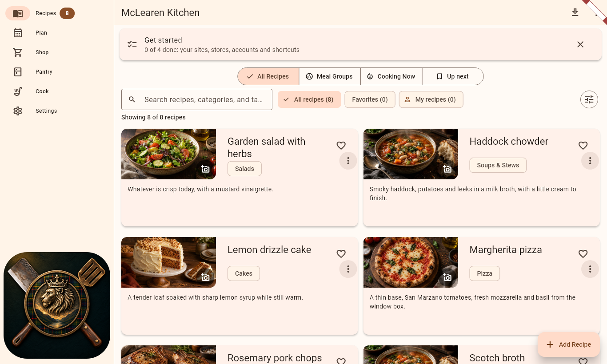Click the Add Recipe button
The height and width of the screenshot is (364, 607).
[x=569, y=344]
